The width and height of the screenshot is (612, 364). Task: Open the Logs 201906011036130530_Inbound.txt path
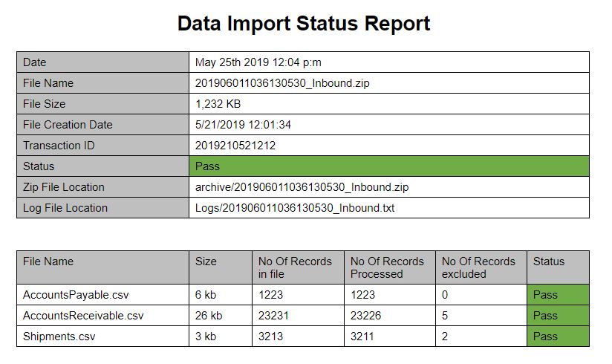[295, 208]
